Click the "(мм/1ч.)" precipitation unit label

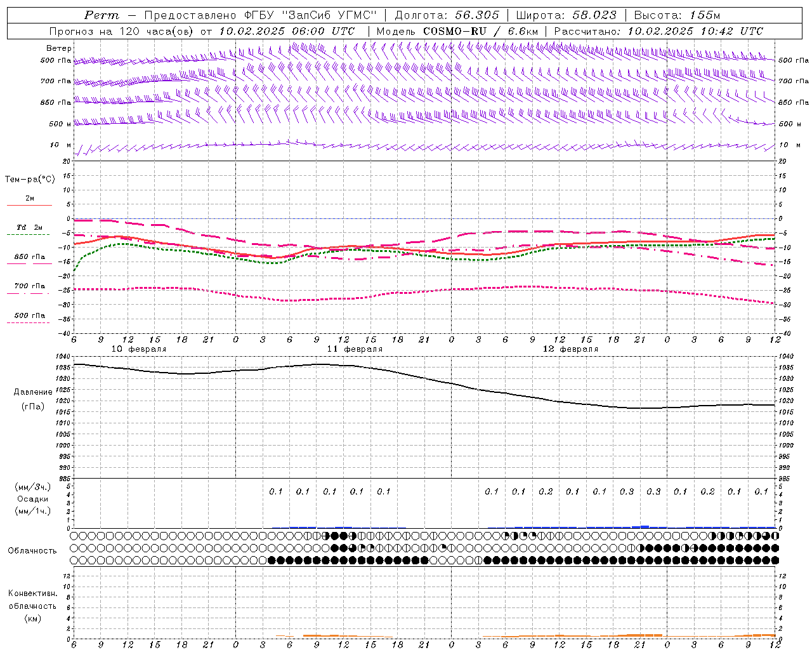tap(33, 511)
